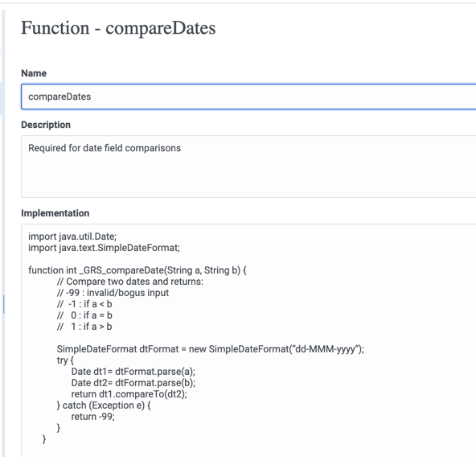Place cursor on 'import java.util.Date;' line
Viewport: 476px width, 457px height.
pyautogui.click(x=72, y=237)
